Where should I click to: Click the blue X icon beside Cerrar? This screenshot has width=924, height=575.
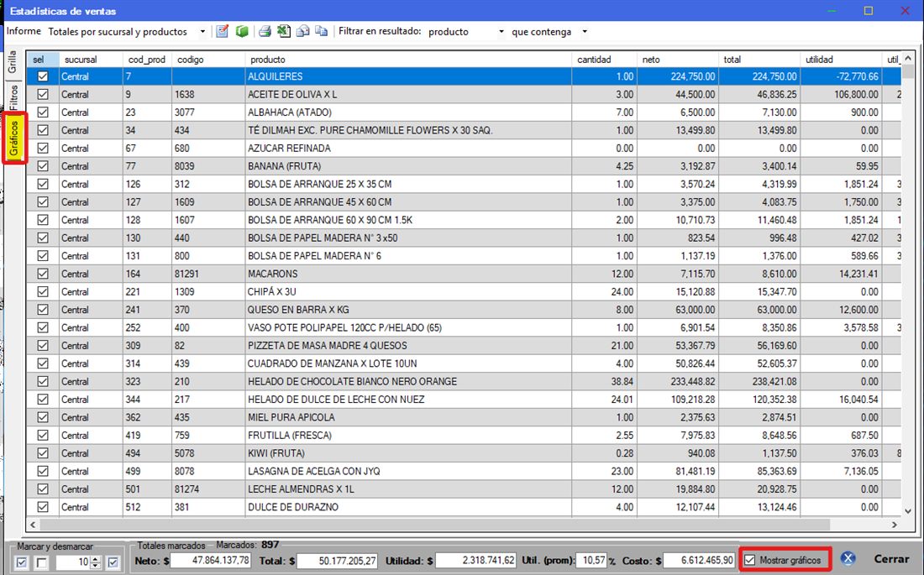[x=848, y=559]
